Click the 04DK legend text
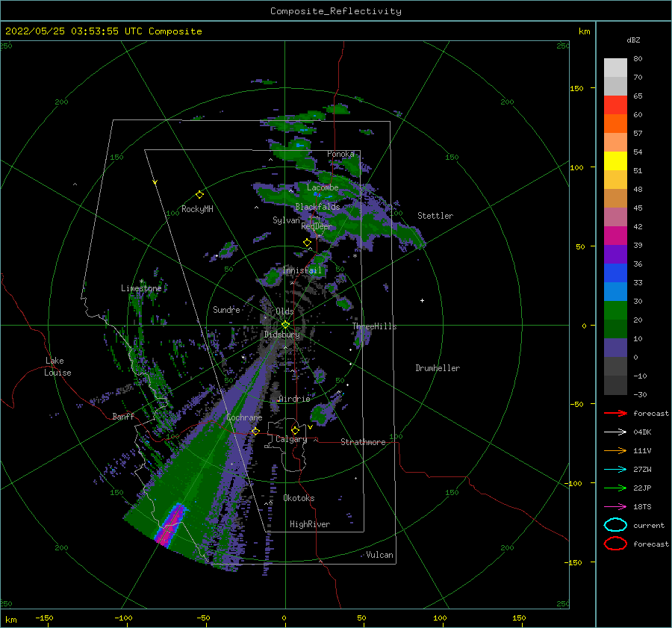The width and height of the screenshot is (672, 628). [x=642, y=432]
